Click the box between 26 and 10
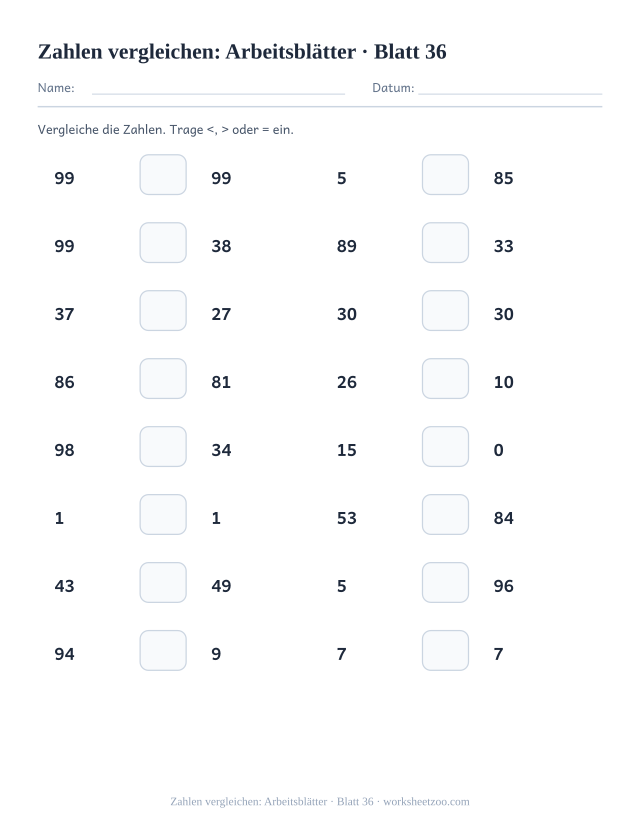The height and width of the screenshot is (829, 640). pos(445,379)
